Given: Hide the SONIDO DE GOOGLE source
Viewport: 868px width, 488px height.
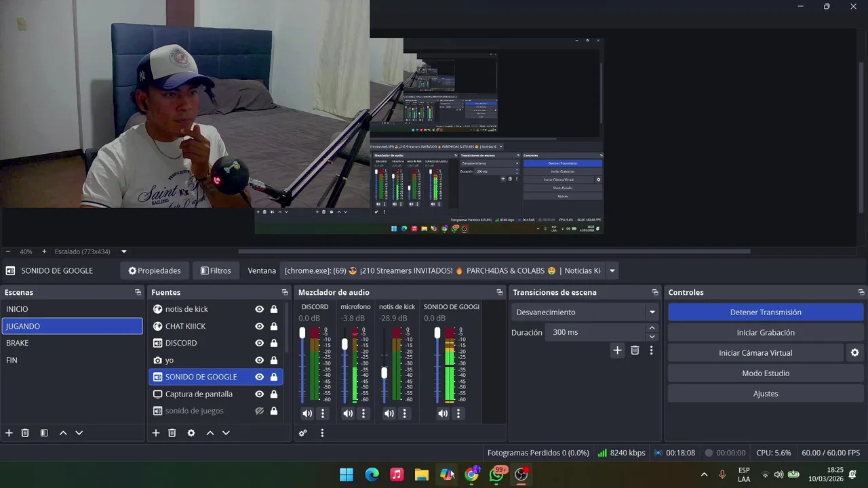Looking at the screenshot, I should pos(259,377).
